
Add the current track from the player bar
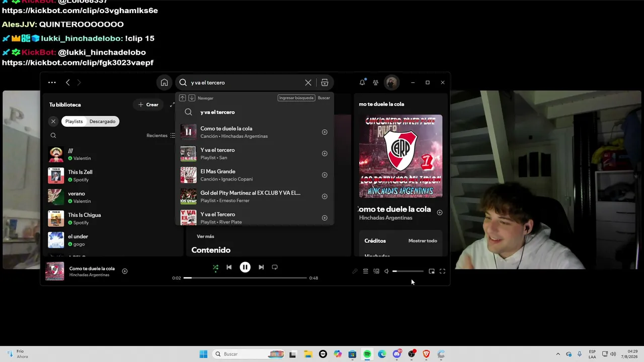(x=125, y=271)
